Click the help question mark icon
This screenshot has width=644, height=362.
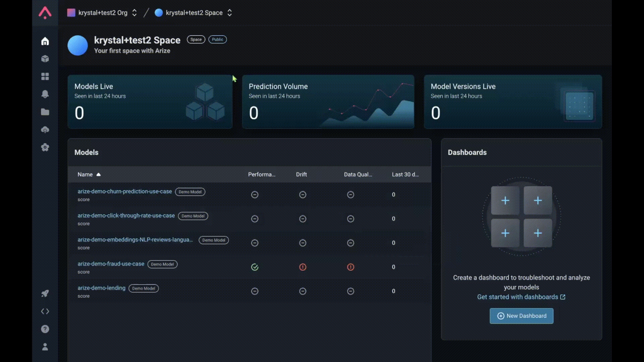point(45,329)
